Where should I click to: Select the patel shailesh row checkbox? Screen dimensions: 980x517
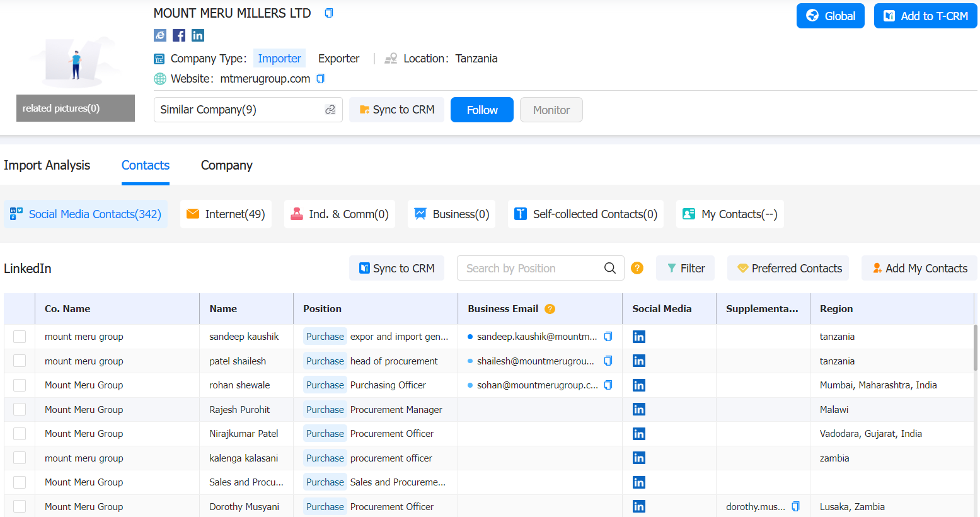[x=20, y=361]
